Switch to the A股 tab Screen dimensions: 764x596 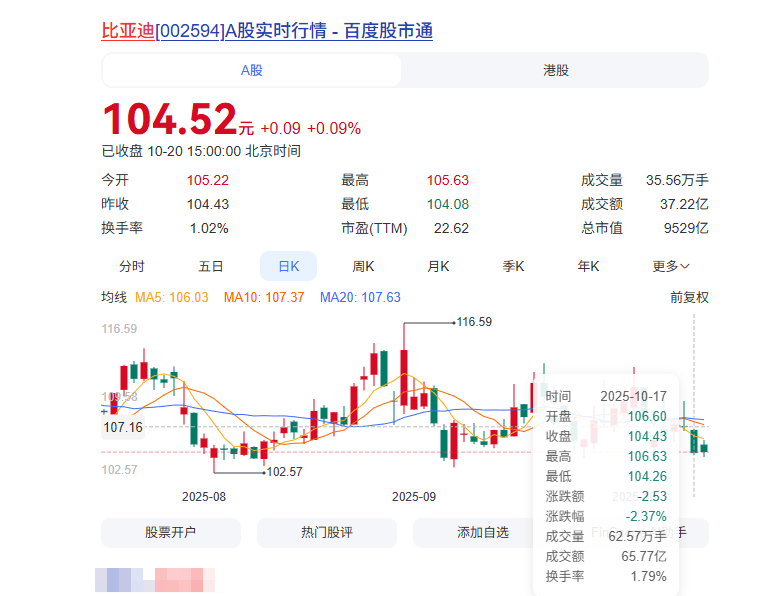251,70
